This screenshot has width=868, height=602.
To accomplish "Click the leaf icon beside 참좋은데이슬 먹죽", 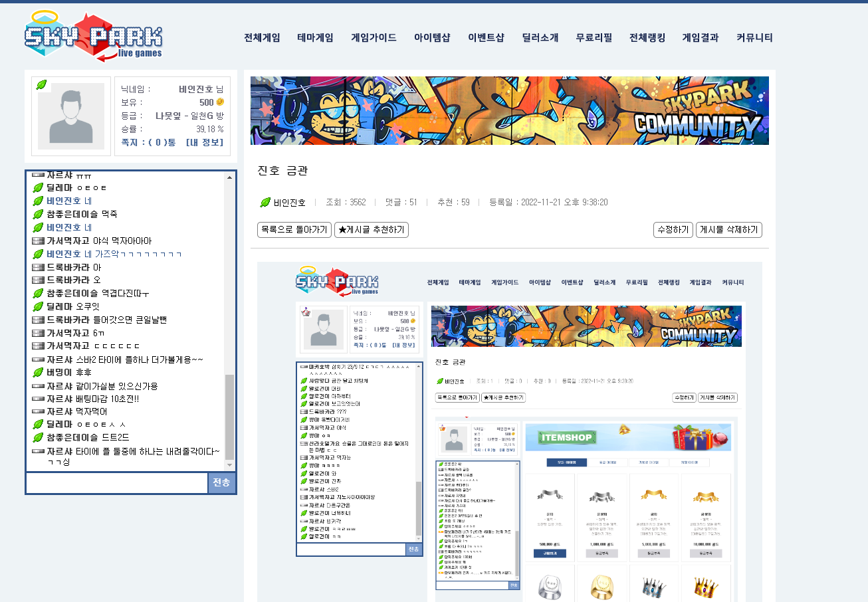I will (38, 214).
